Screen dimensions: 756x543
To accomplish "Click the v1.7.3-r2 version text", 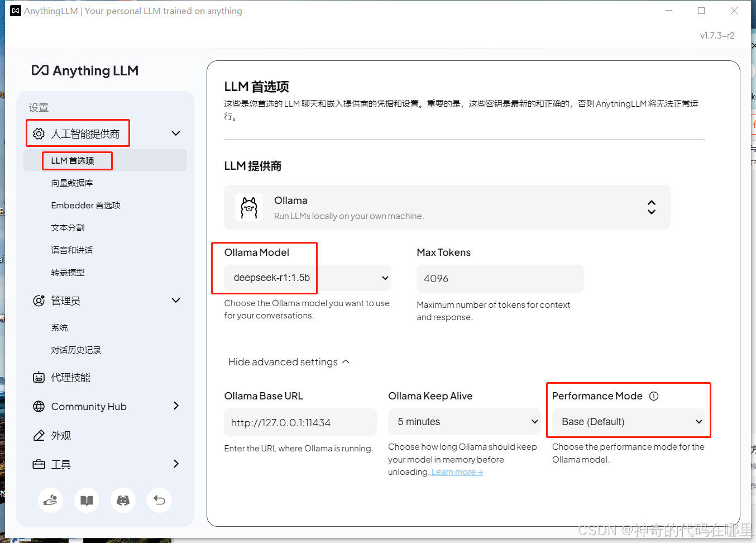I will pyautogui.click(x=717, y=35).
